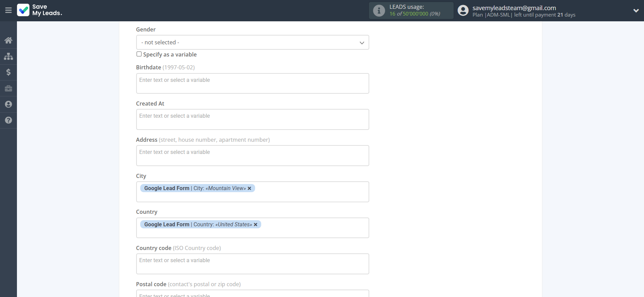Open the help question mark icon

(8, 120)
